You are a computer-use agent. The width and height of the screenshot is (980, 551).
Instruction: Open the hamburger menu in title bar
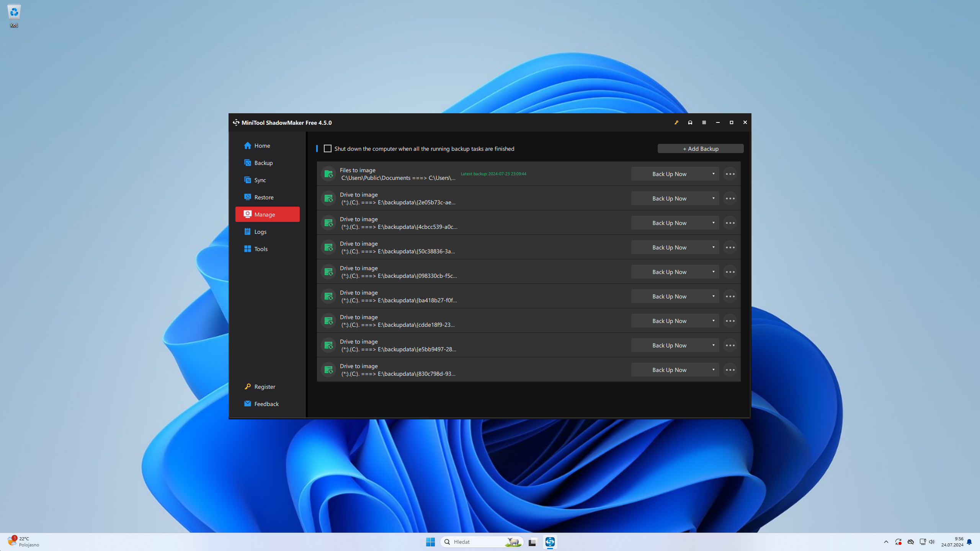[x=704, y=122]
